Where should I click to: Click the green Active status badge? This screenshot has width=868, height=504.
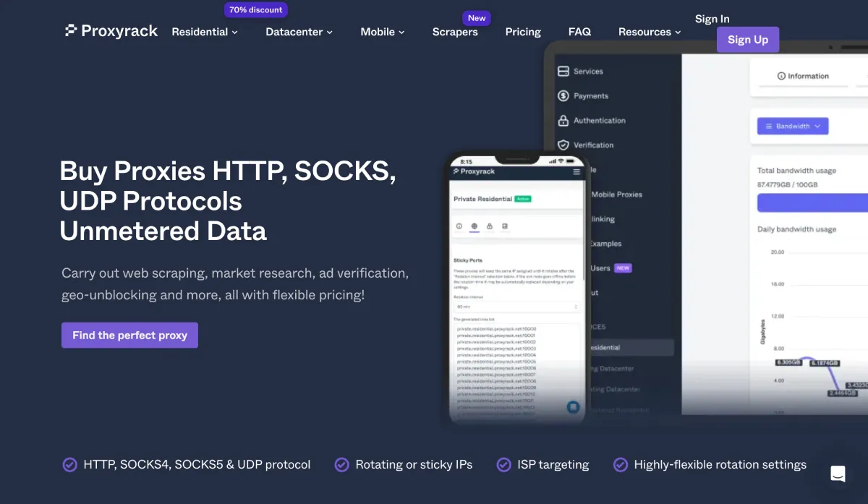(523, 199)
